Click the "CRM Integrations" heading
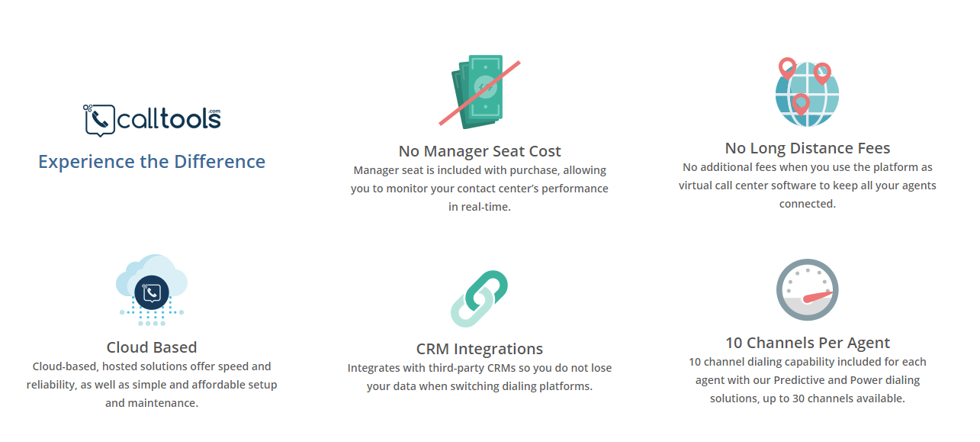The image size is (980, 442). point(480,349)
